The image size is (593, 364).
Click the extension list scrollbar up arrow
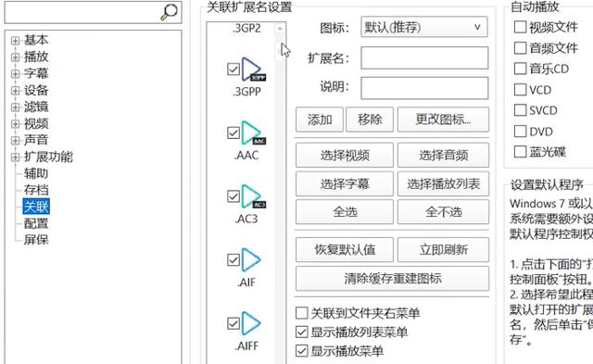coord(280,29)
